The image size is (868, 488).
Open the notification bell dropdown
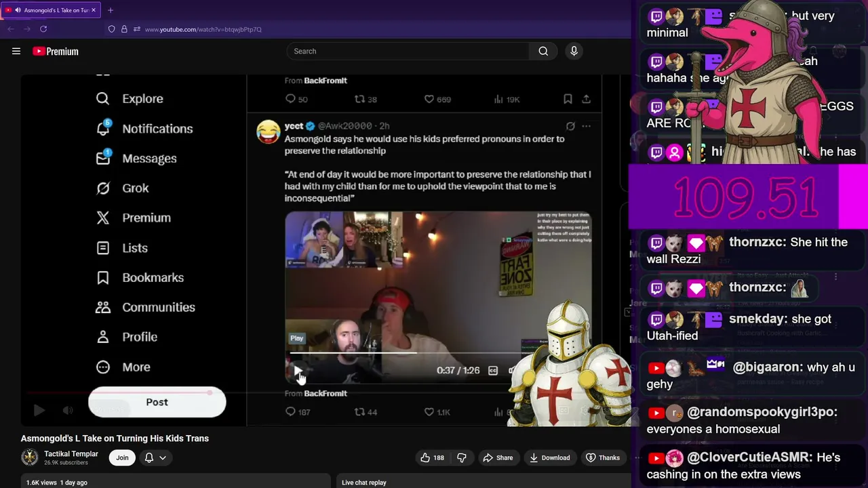point(155,457)
